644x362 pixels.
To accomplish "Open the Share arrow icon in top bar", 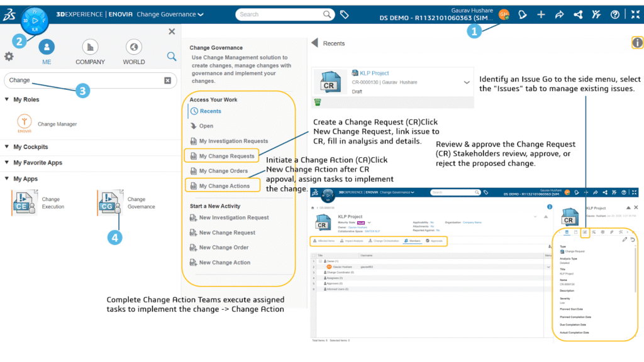I will point(559,14).
